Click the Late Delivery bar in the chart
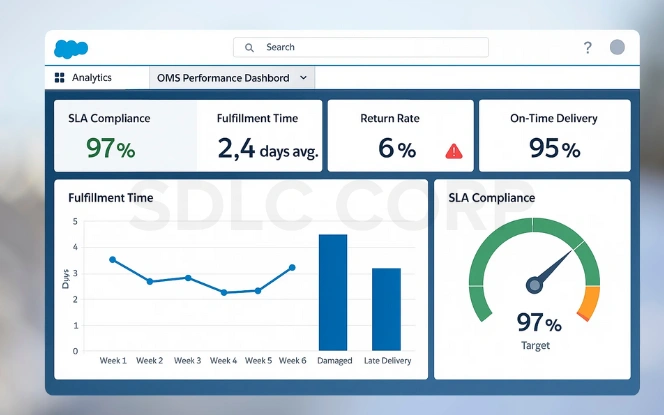The width and height of the screenshot is (664, 415). point(386,309)
